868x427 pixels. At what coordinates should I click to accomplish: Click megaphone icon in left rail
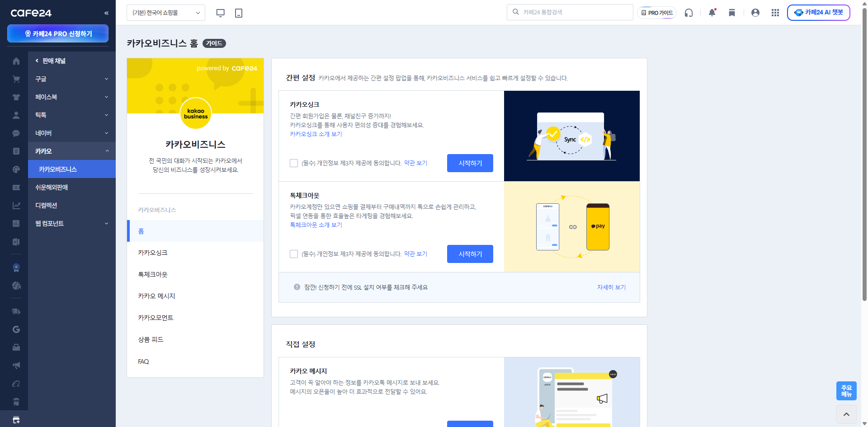click(x=16, y=365)
